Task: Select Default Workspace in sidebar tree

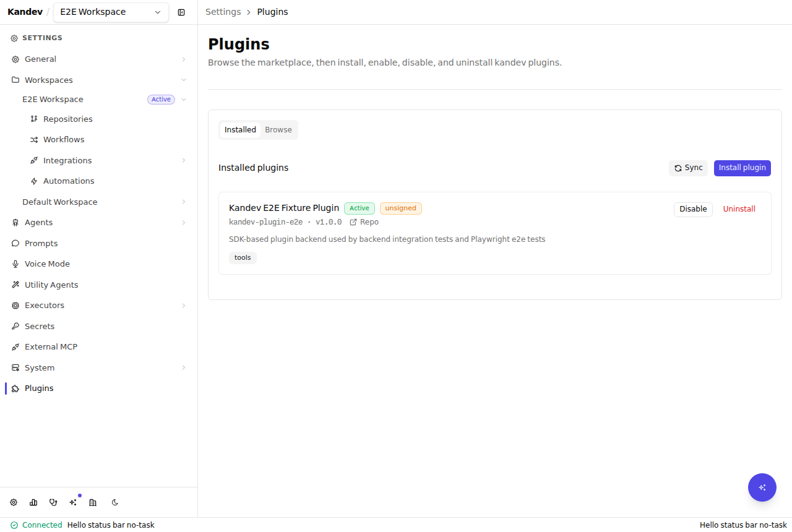Action: (x=60, y=202)
